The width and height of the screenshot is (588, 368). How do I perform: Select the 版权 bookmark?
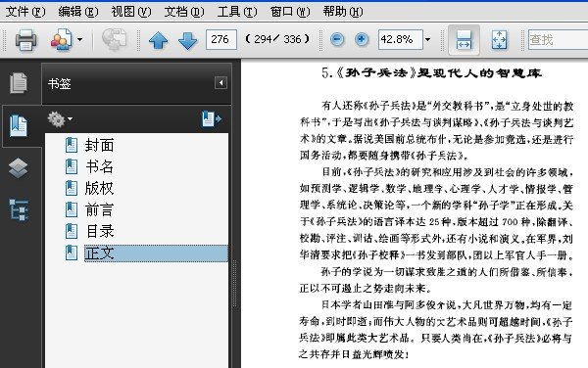tap(99, 188)
